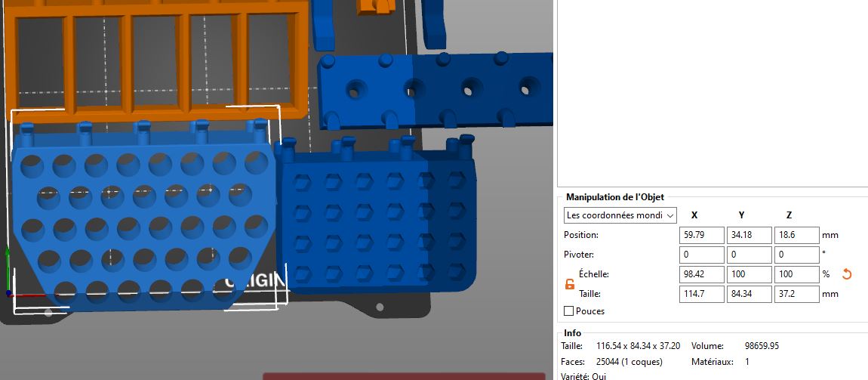The image size is (868, 380).
Task: Select the blue rail with screw holes
Action: (x=435, y=91)
